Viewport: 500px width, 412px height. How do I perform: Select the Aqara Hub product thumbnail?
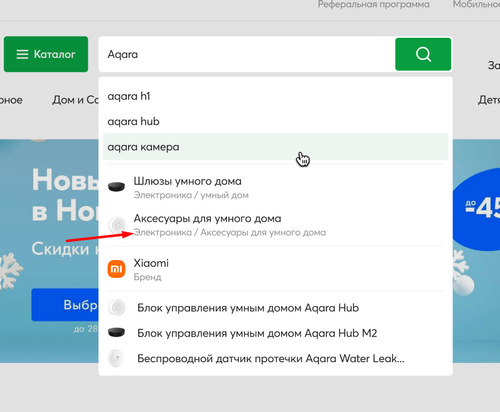click(116, 307)
